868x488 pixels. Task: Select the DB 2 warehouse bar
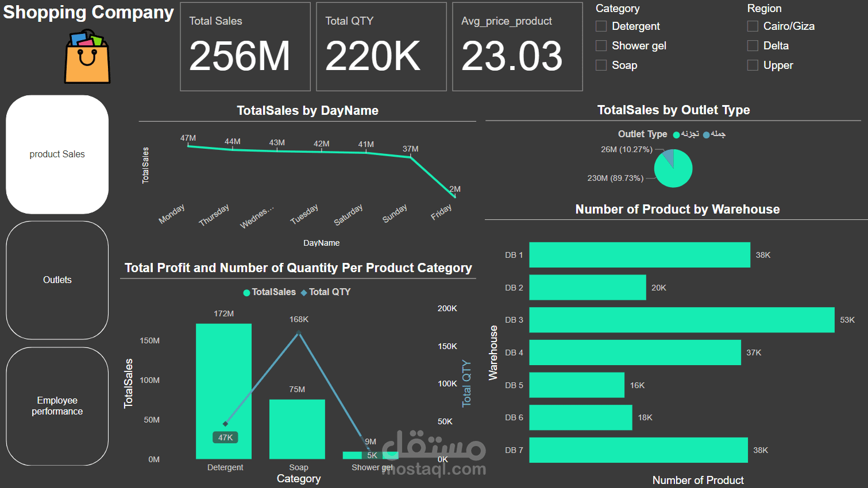[x=588, y=288]
